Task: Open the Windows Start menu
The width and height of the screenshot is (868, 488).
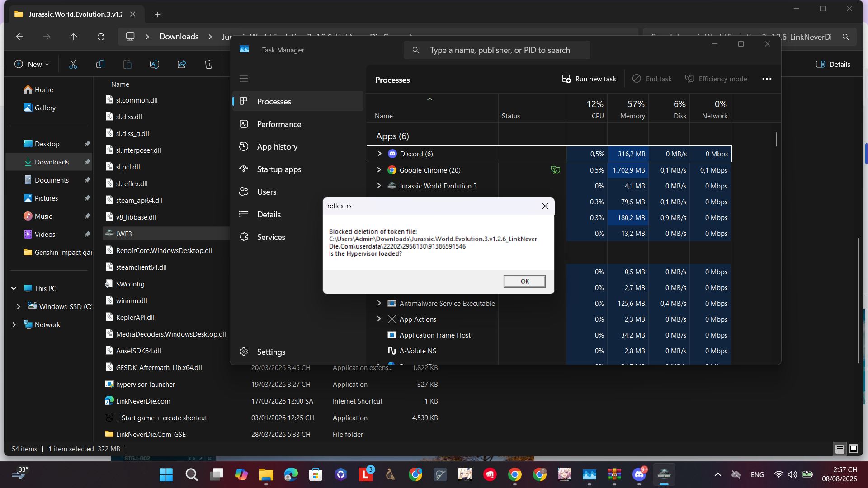Action: point(166,474)
